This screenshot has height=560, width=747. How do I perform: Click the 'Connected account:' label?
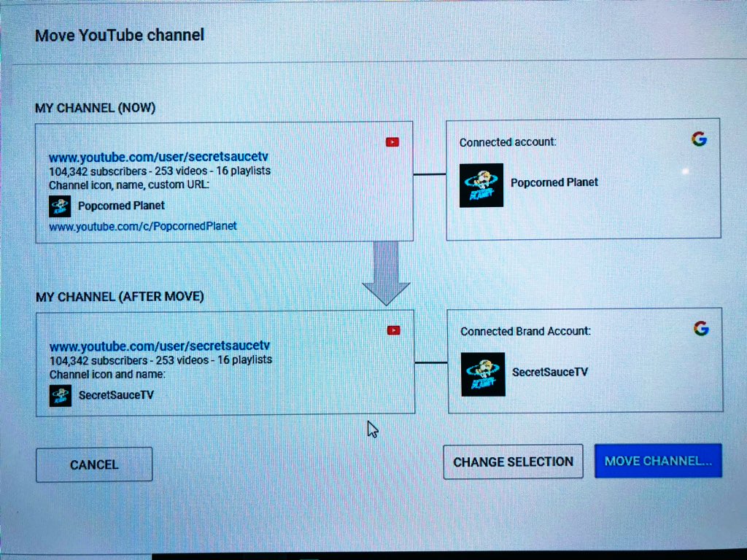[x=508, y=142]
